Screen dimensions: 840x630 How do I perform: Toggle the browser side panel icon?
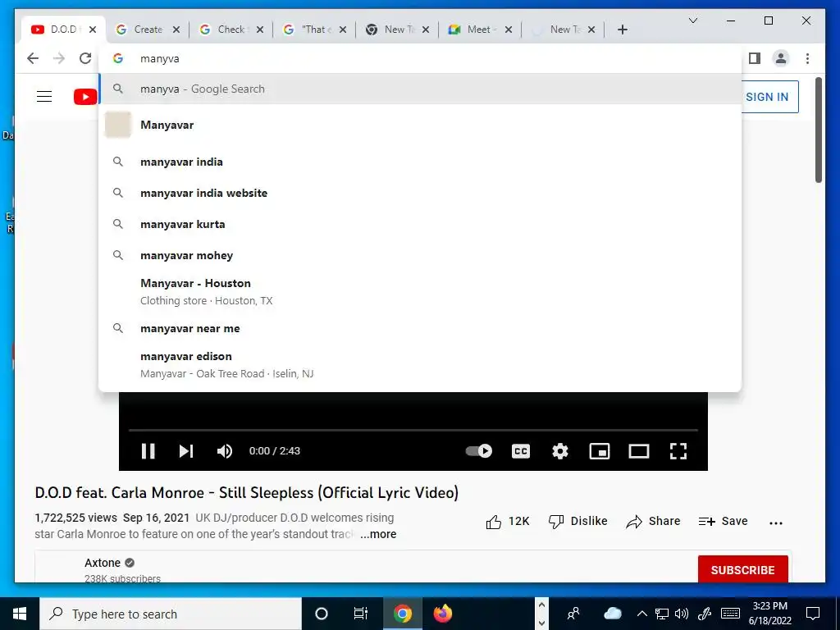click(x=755, y=58)
